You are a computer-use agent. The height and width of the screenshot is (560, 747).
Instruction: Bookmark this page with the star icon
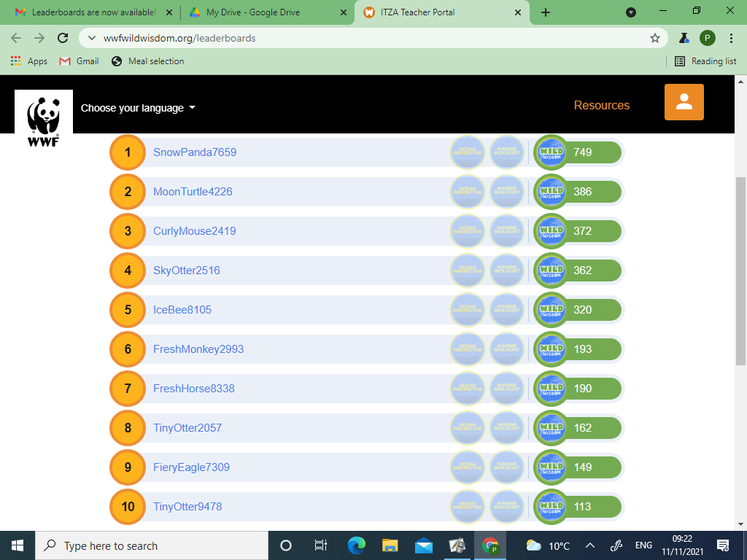click(x=654, y=38)
